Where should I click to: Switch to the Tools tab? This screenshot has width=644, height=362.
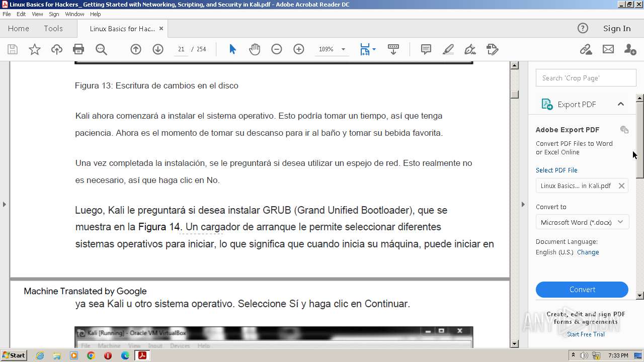tap(53, 29)
